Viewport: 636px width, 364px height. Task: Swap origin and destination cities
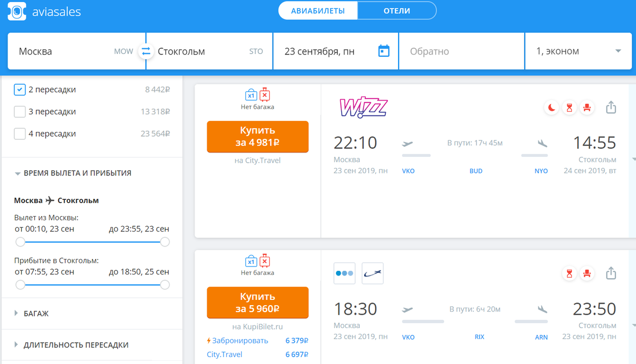click(146, 51)
